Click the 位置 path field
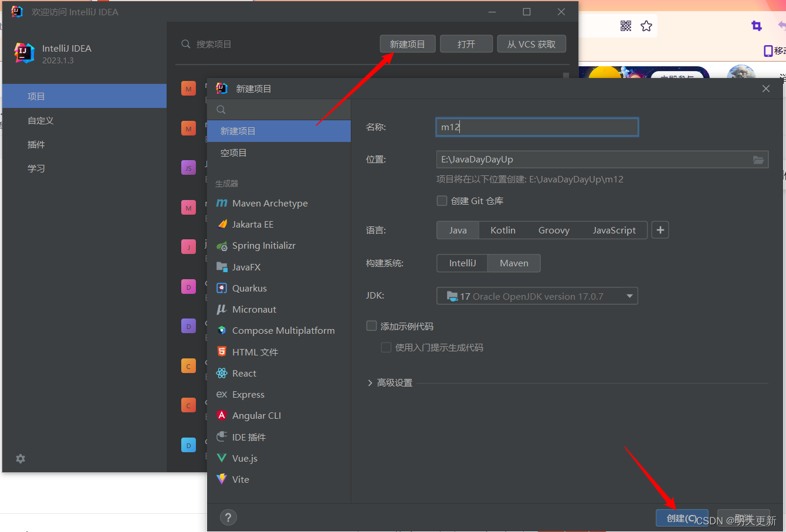This screenshot has height=532, width=786. [x=602, y=160]
